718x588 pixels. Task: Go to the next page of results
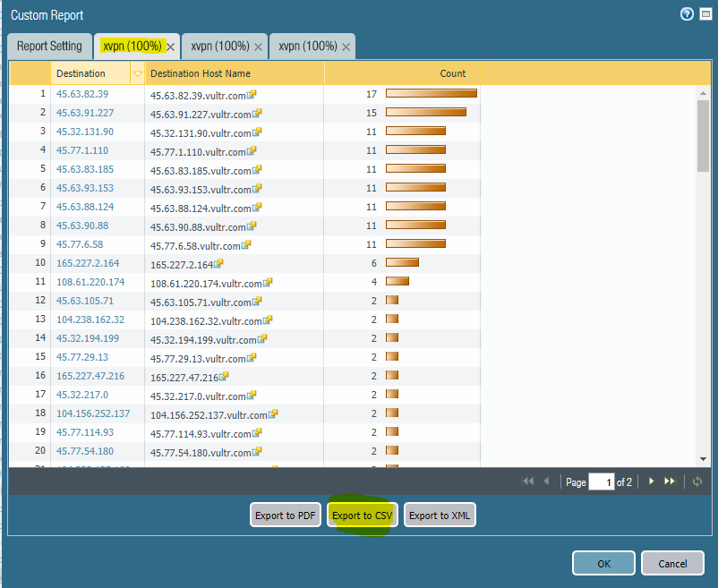[x=651, y=481]
